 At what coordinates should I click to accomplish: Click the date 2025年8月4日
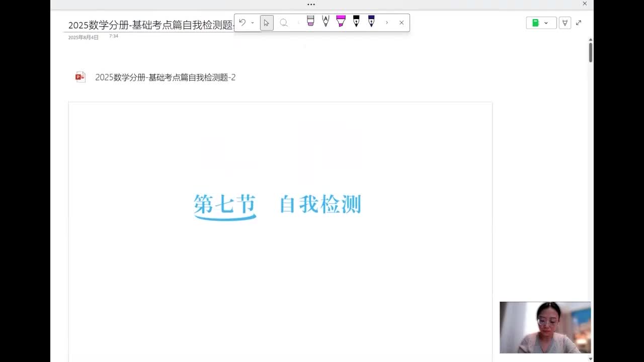coord(84,37)
